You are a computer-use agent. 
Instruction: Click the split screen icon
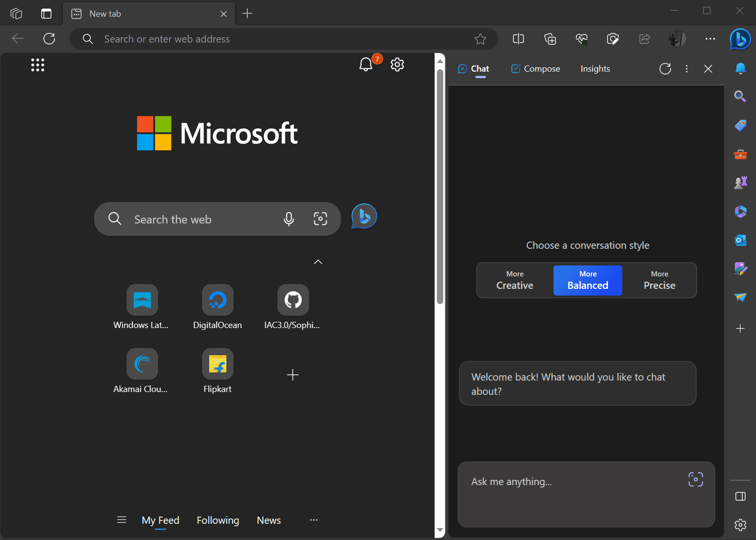[x=518, y=39]
